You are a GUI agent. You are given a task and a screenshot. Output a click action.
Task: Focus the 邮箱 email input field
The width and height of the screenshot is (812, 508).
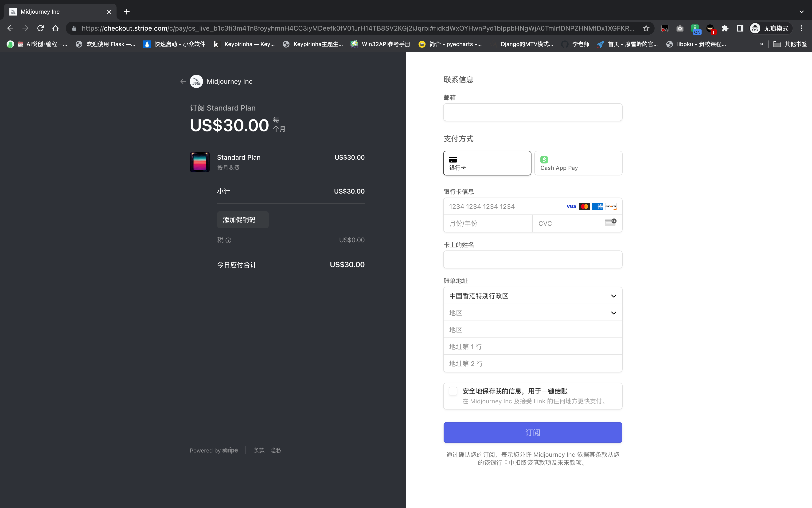tap(532, 112)
